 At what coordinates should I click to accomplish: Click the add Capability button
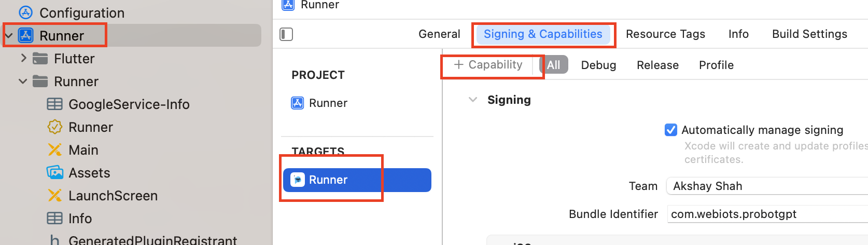[x=488, y=65]
